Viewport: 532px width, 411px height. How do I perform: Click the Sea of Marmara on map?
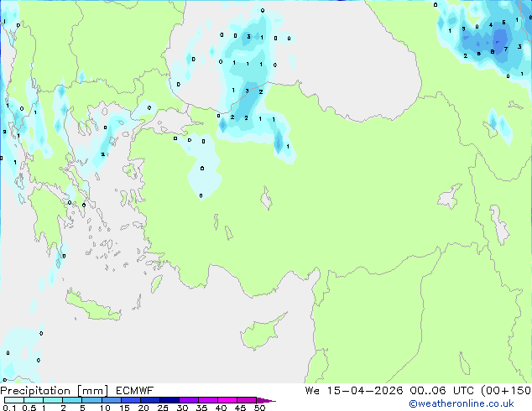(171, 123)
